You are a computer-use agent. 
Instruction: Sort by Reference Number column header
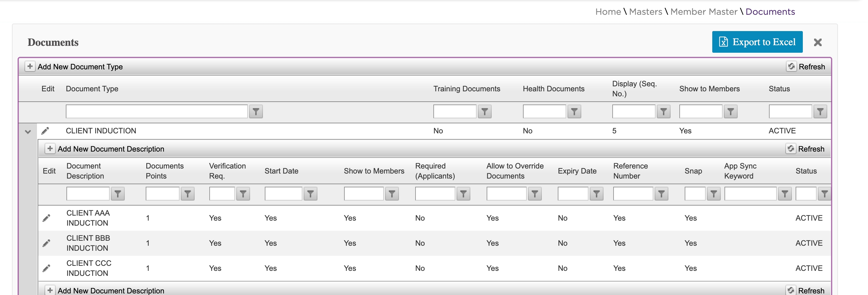(x=630, y=171)
